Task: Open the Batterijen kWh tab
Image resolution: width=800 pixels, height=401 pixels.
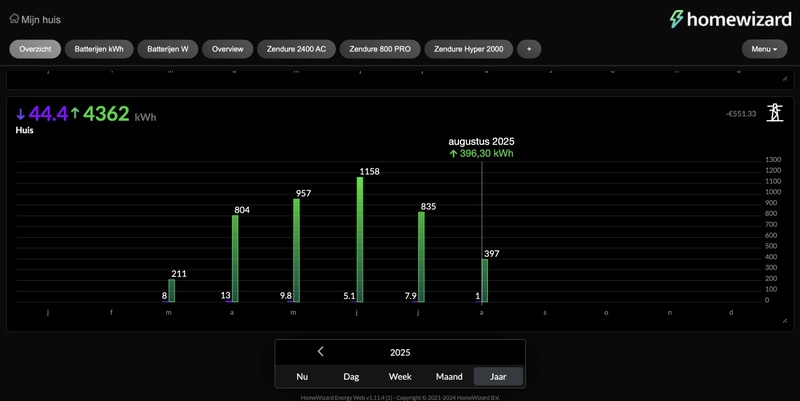Action: 99,49
